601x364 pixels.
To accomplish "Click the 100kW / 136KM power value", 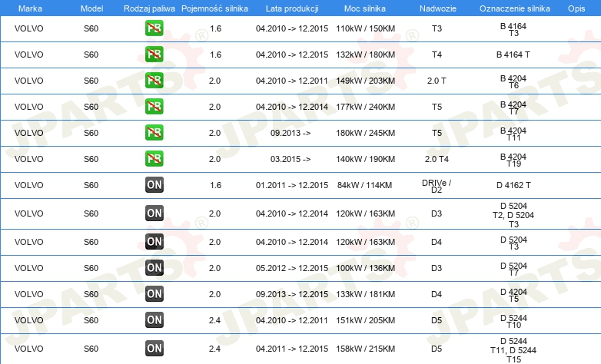I will (x=365, y=268).
